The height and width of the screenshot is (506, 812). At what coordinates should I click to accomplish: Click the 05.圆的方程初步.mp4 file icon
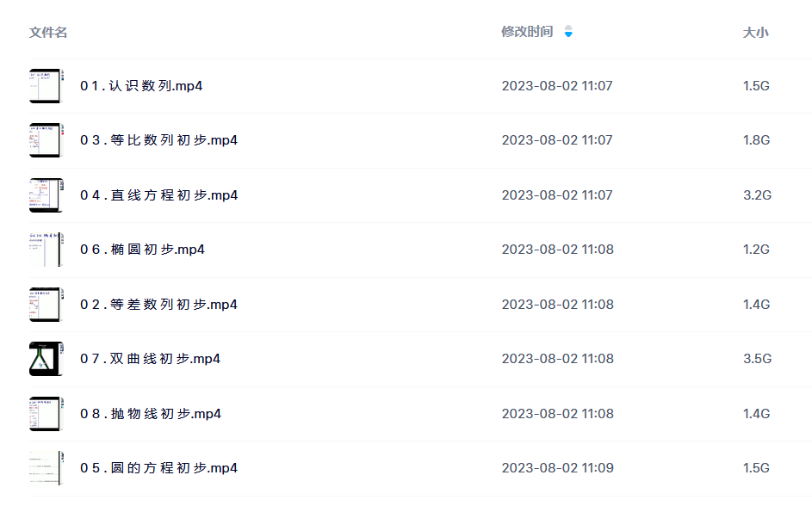[46, 468]
